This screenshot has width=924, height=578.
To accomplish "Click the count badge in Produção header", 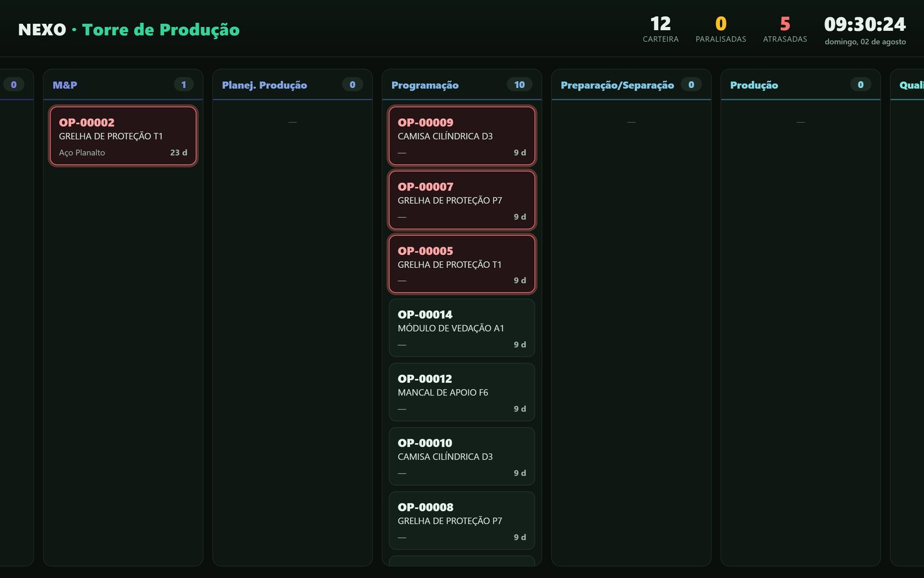I will click(860, 85).
